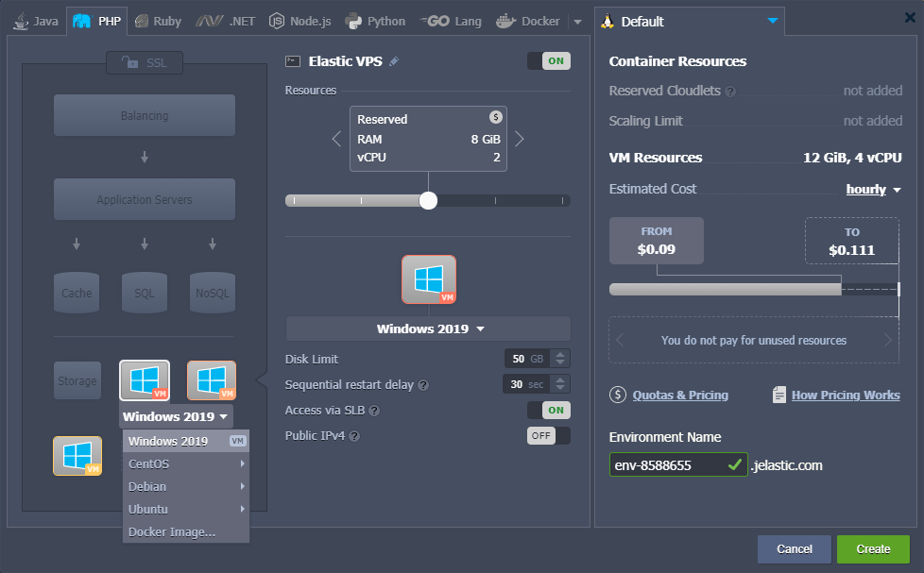Viewport: 924px width, 573px height.
Task: Edit the Elastic VPS layer name
Action: (x=394, y=61)
